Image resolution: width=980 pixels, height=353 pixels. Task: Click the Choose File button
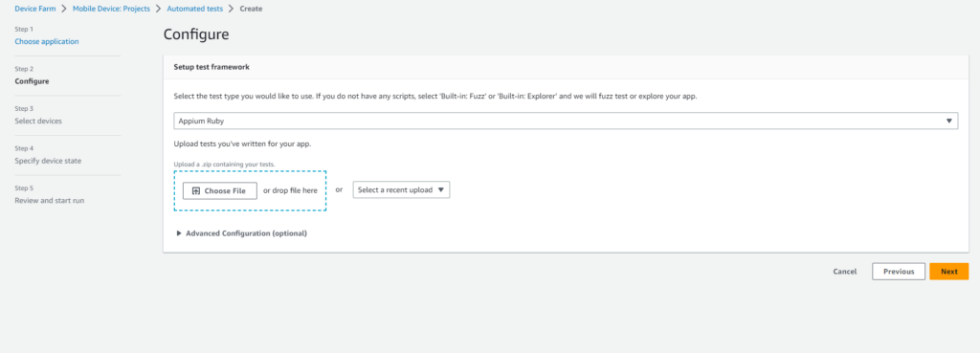pos(220,190)
